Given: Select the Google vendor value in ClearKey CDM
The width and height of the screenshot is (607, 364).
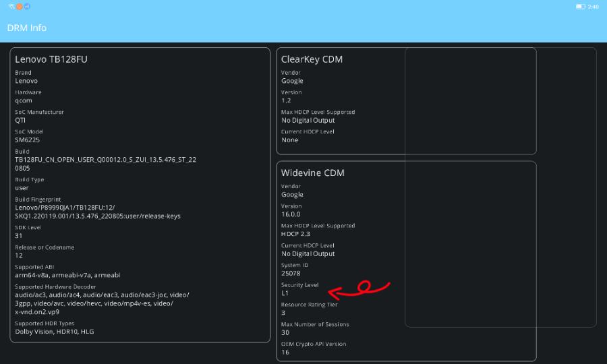Looking at the screenshot, I should point(292,81).
